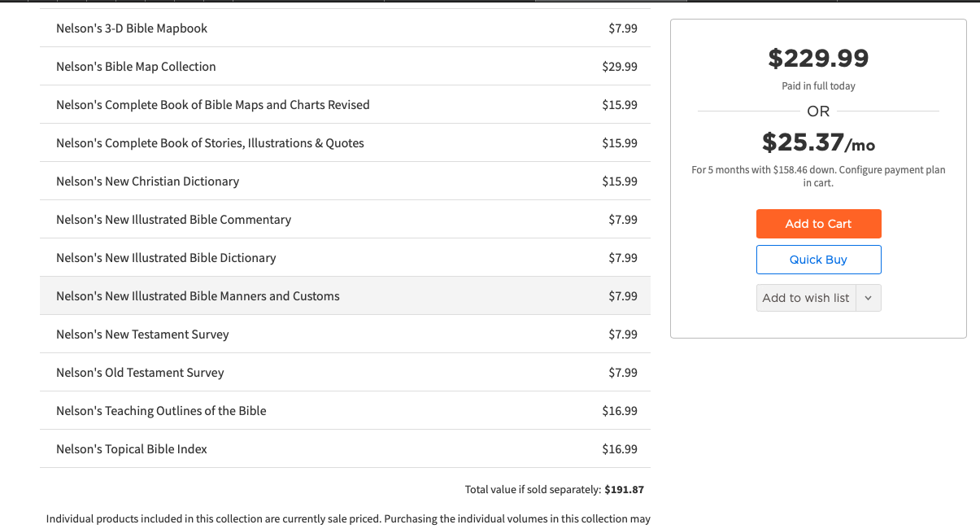Click the Add to Cart button
Image resolution: width=980 pixels, height=529 pixels.
point(818,224)
